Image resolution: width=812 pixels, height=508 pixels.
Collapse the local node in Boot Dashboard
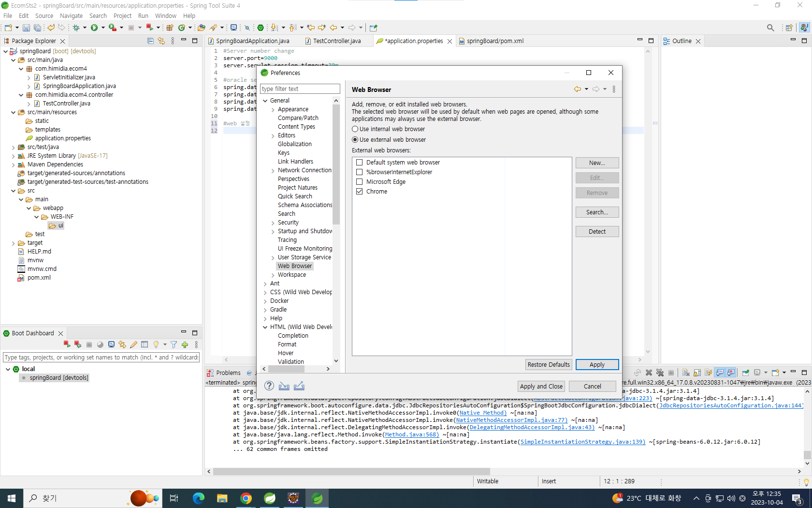8,369
